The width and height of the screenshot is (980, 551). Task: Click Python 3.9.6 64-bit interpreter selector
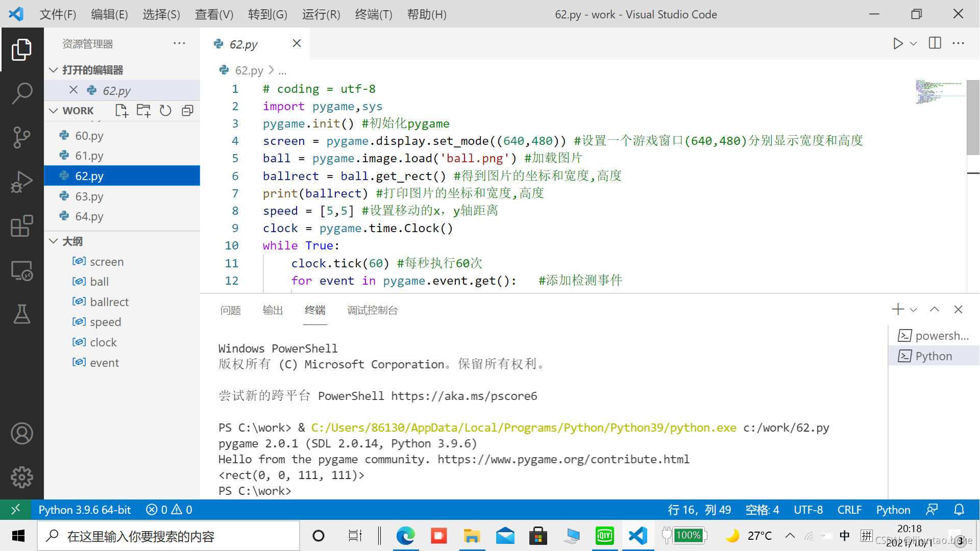point(85,510)
